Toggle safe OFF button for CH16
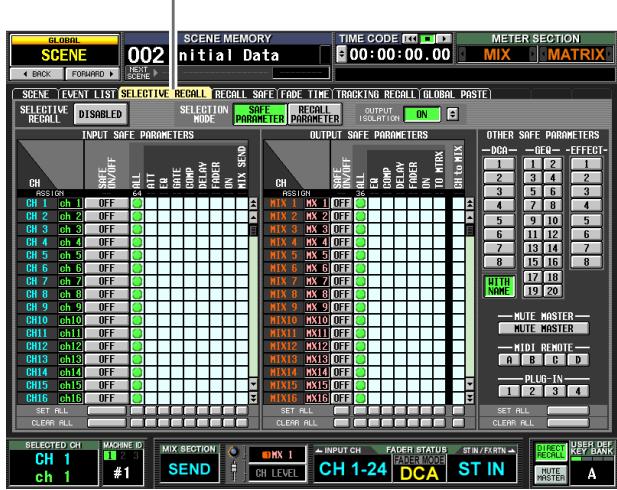The height and width of the screenshot is (490, 617). pyautogui.click(x=107, y=398)
